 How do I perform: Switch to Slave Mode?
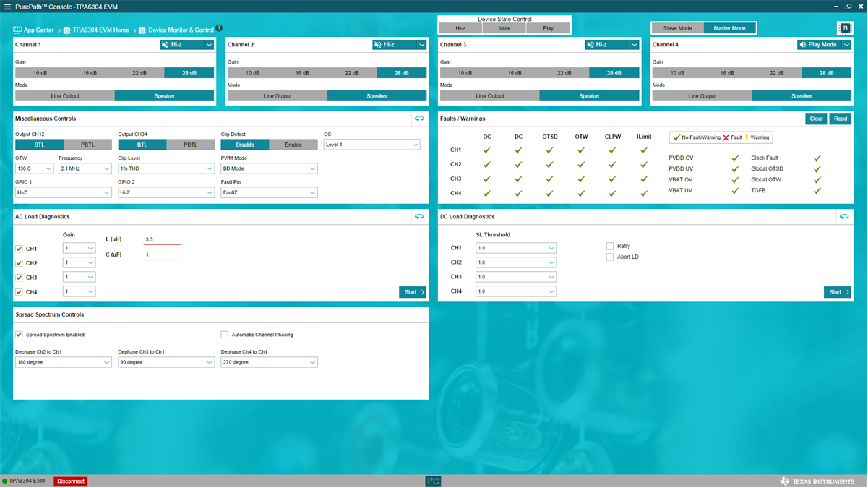tap(677, 28)
